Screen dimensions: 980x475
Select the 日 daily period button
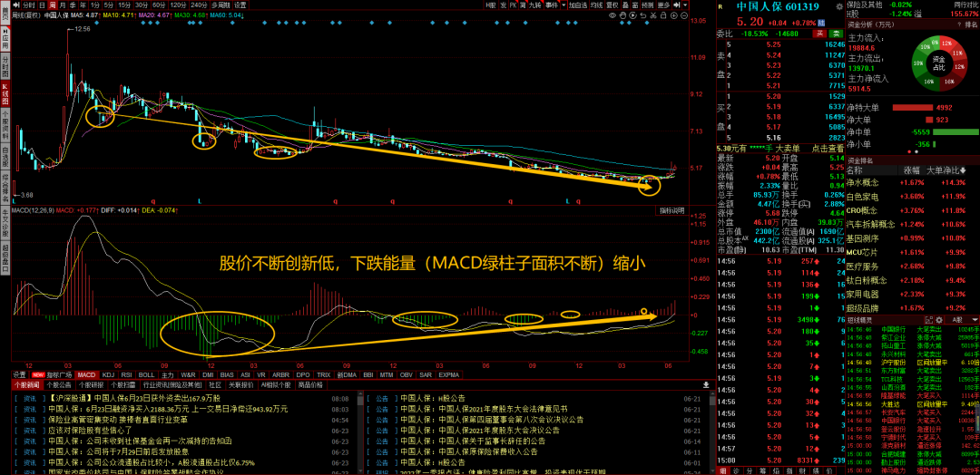pos(42,5)
